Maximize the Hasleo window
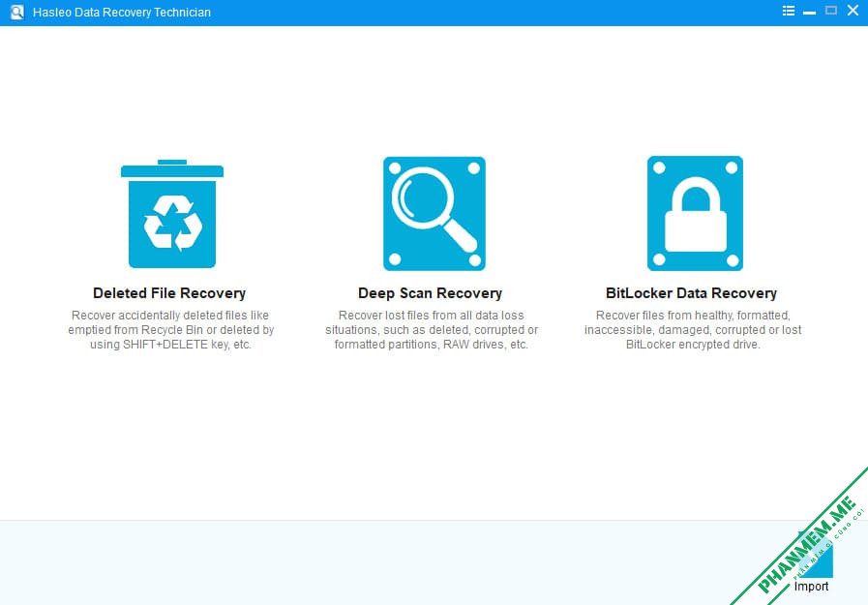The width and height of the screenshot is (868, 605). coord(831,11)
